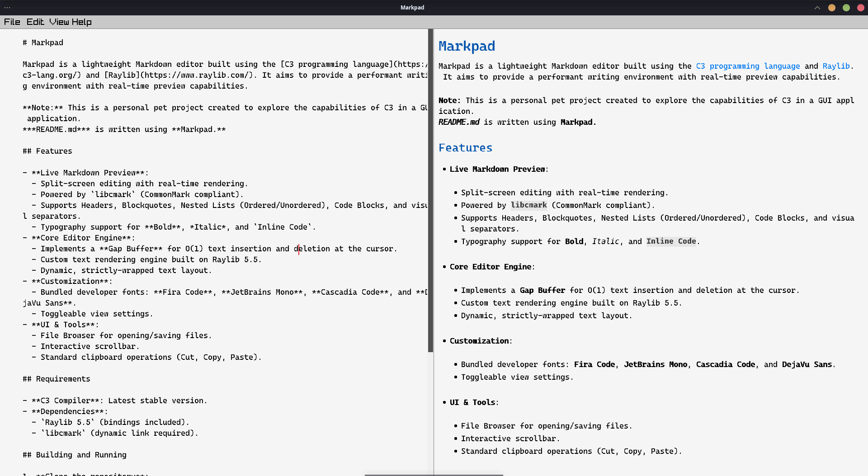Open the C3 programming language link in preview

point(748,66)
